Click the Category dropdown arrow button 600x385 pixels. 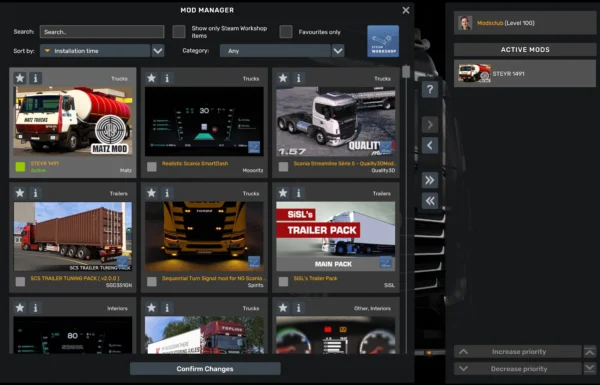tap(338, 51)
